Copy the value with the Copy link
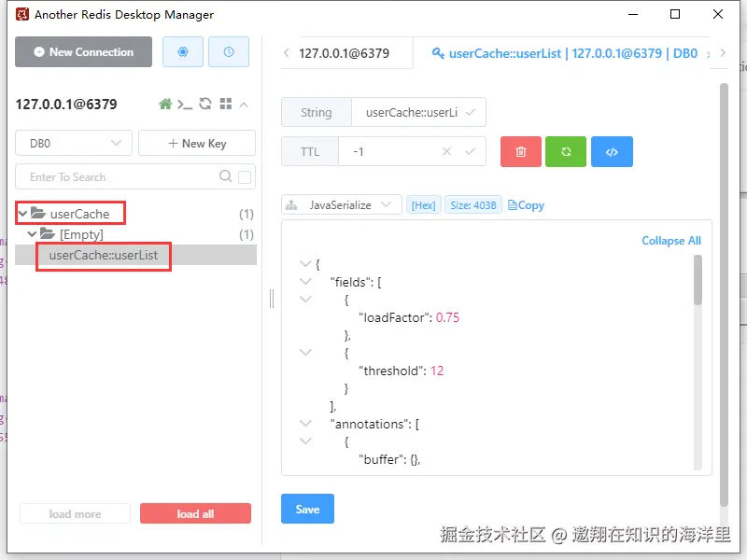 [526, 205]
